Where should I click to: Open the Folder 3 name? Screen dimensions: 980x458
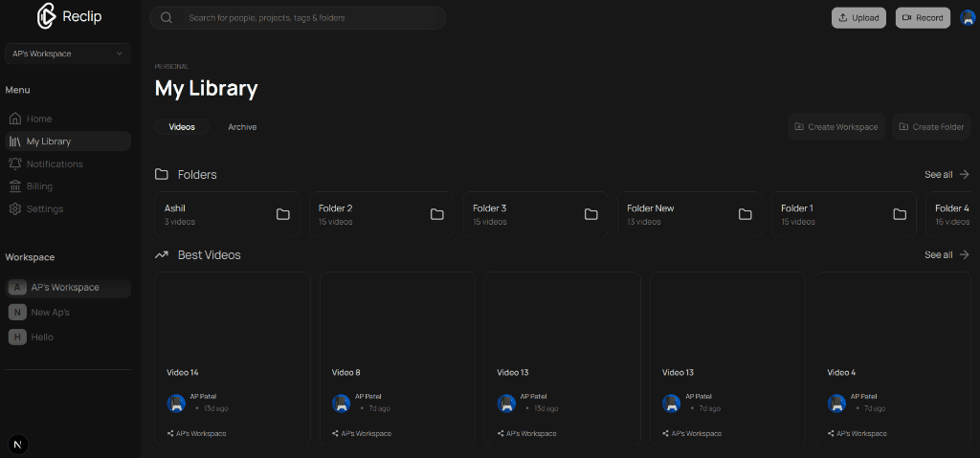pos(489,208)
